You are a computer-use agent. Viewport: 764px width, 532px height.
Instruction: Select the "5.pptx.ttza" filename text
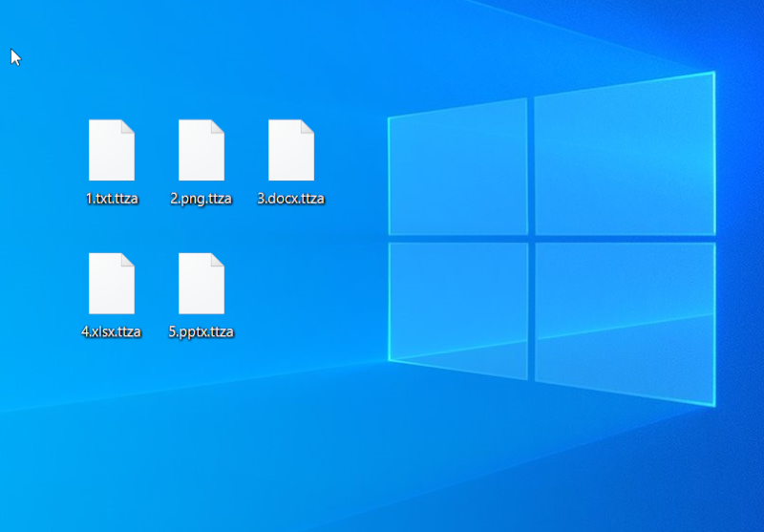(202, 331)
